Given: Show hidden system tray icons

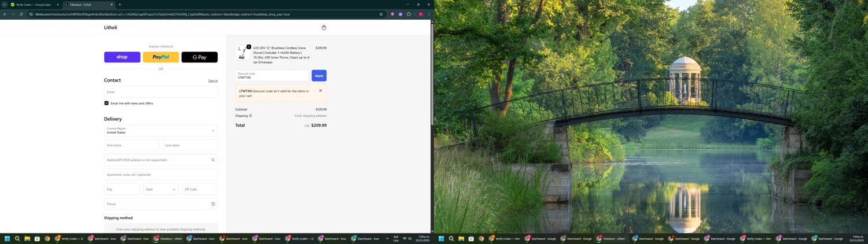Looking at the screenshot, I should pos(387,238).
